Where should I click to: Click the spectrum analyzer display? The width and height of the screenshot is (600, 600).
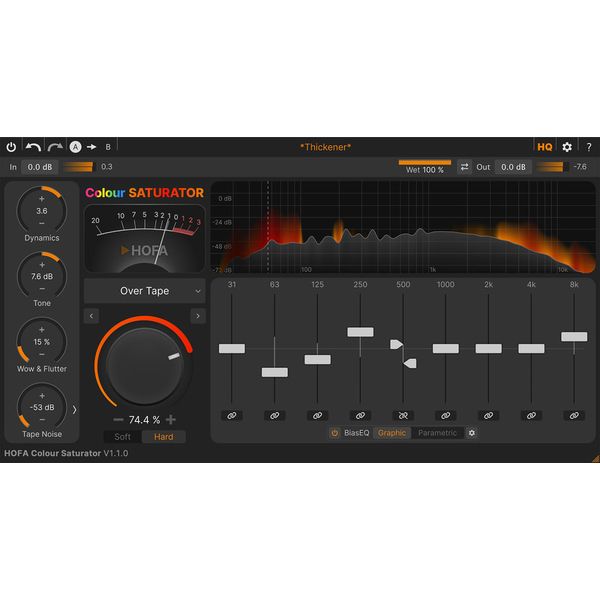[403, 227]
